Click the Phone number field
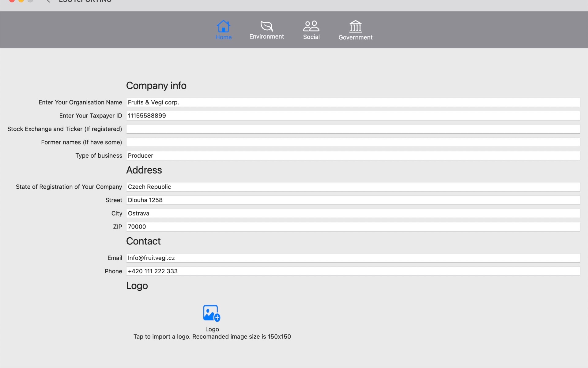The image size is (588, 368). click(353, 271)
